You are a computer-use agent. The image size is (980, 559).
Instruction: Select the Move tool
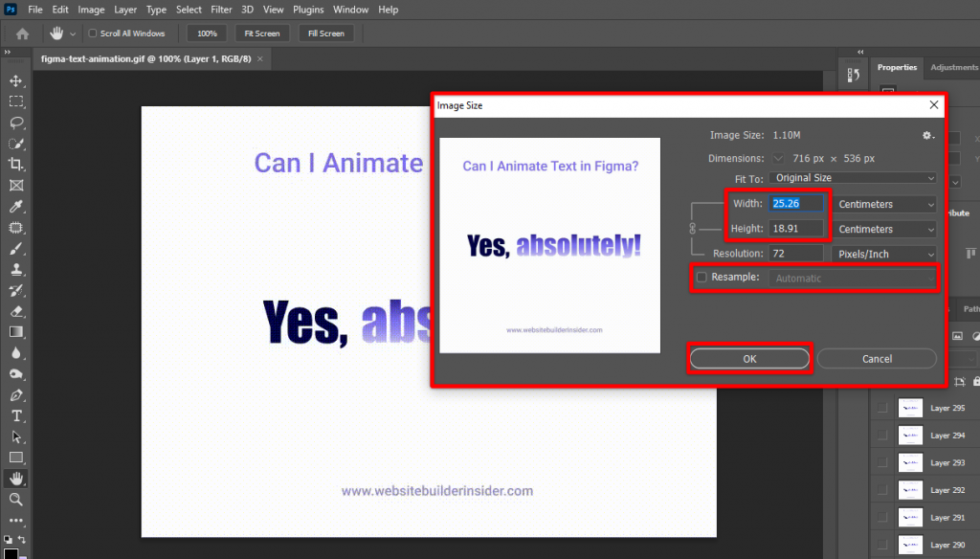click(x=16, y=80)
